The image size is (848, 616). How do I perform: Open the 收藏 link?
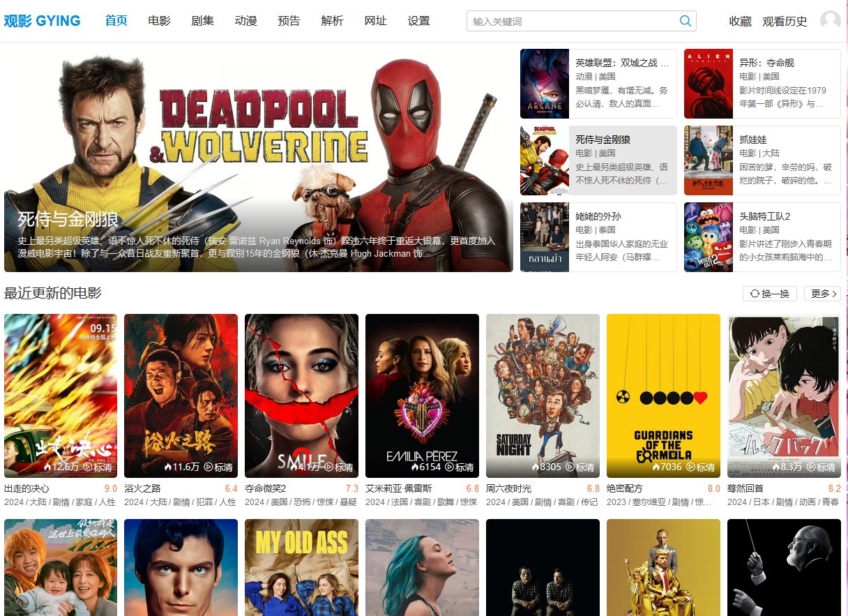click(x=741, y=21)
